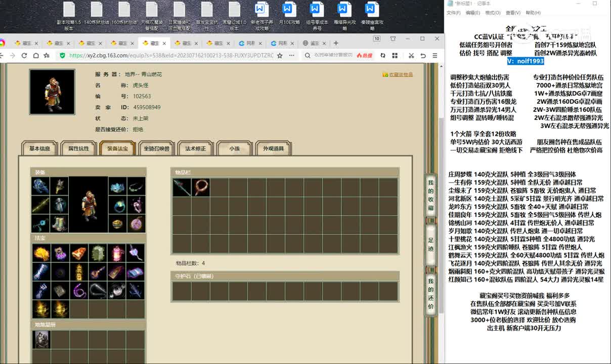Switch to the 小孩 tab

pyautogui.click(x=234, y=148)
